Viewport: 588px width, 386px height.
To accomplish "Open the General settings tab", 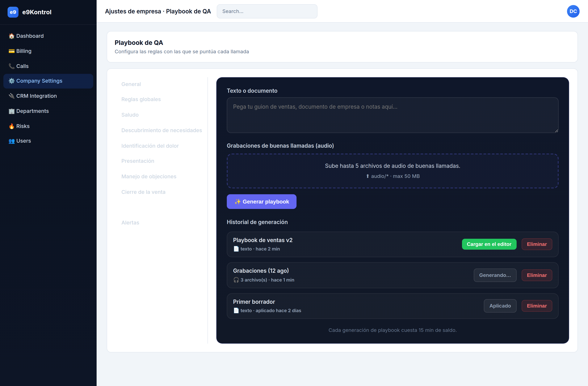I will [x=131, y=84].
